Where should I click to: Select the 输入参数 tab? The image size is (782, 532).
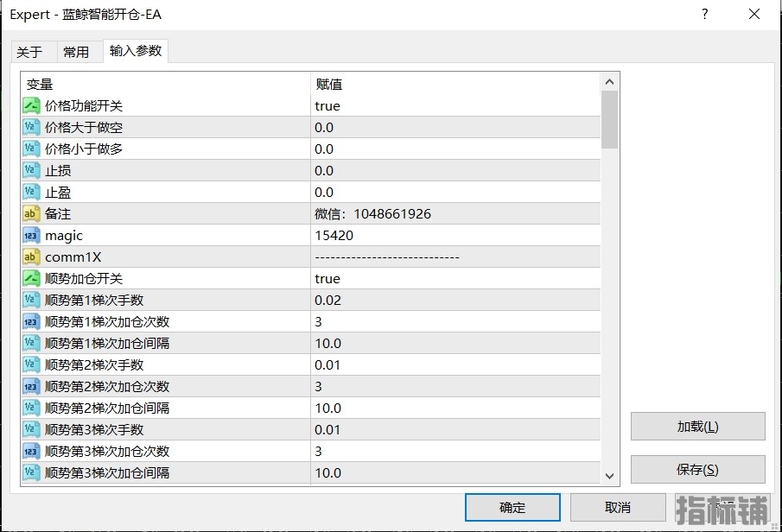pos(136,51)
